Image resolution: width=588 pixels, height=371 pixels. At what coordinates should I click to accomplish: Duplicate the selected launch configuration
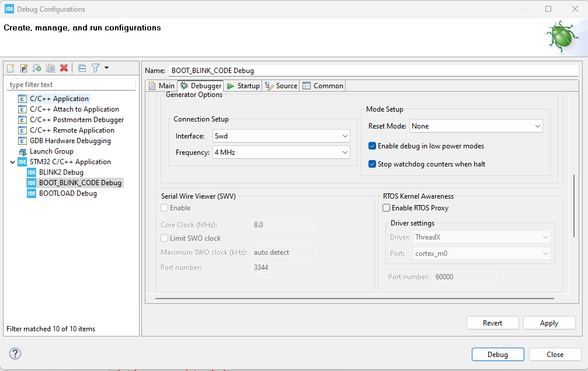pyautogui.click(x=50, y=68)
